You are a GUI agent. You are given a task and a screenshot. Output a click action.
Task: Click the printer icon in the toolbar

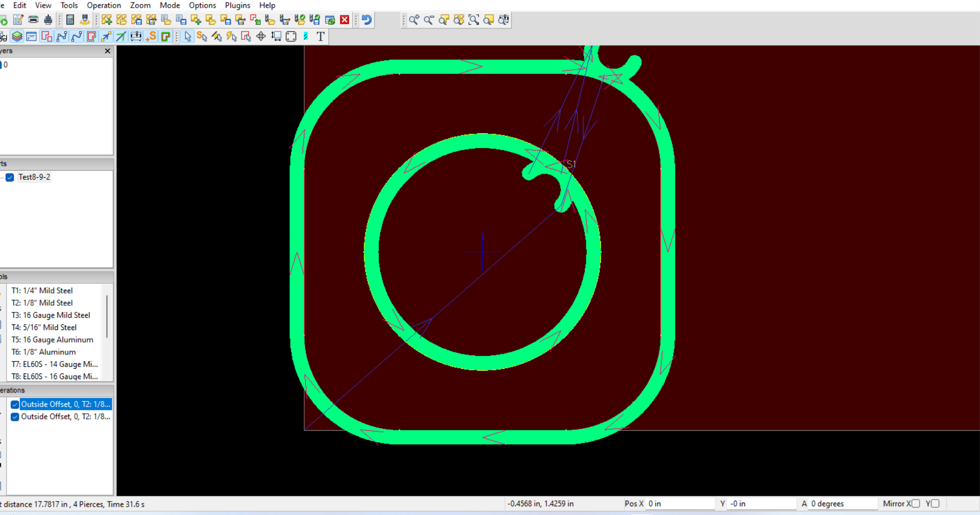pos(48,20)
